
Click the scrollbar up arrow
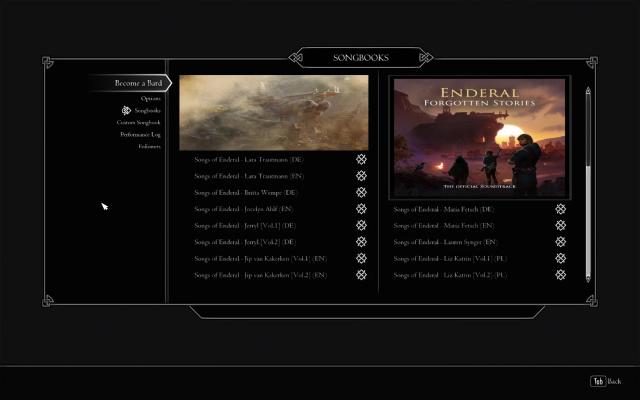pos(588,90)
